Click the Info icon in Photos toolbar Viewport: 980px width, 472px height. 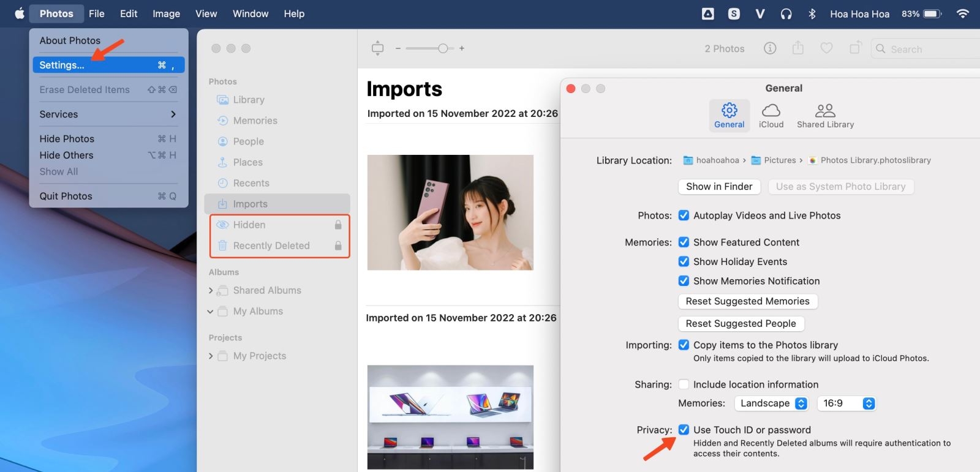point(770,48)
